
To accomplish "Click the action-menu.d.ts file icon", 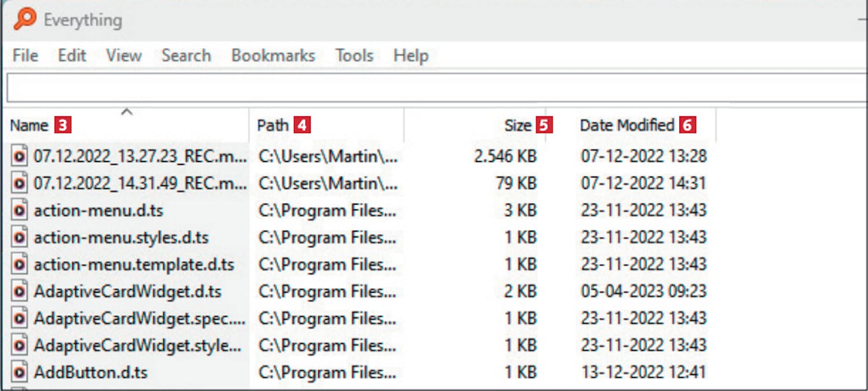I will coord(20,210).
